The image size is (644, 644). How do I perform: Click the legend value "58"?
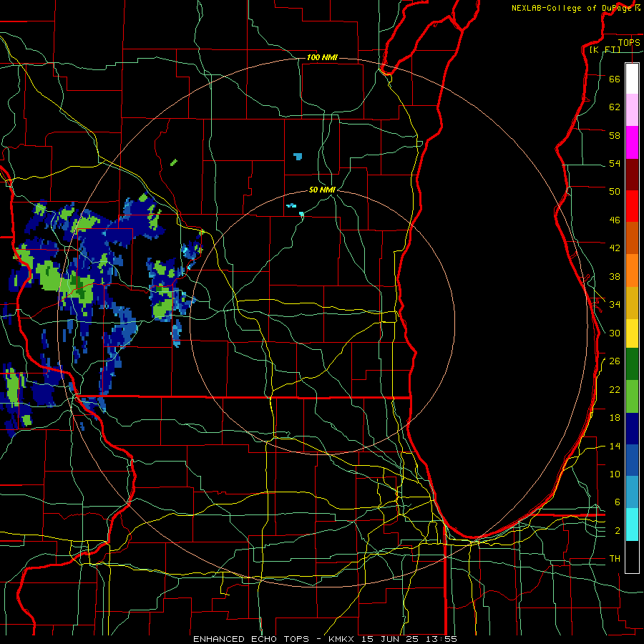click(615, 135)
